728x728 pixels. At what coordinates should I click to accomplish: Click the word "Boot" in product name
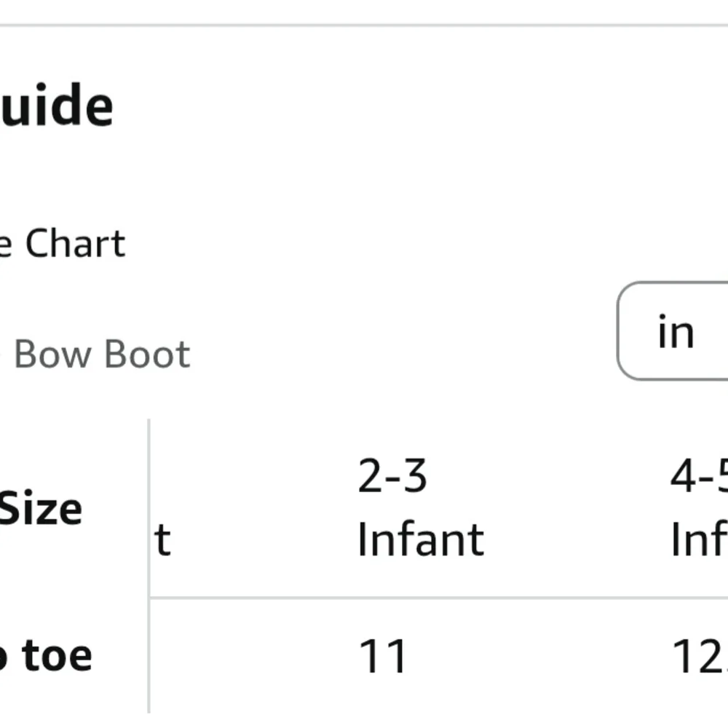click(x=148, y=354)
